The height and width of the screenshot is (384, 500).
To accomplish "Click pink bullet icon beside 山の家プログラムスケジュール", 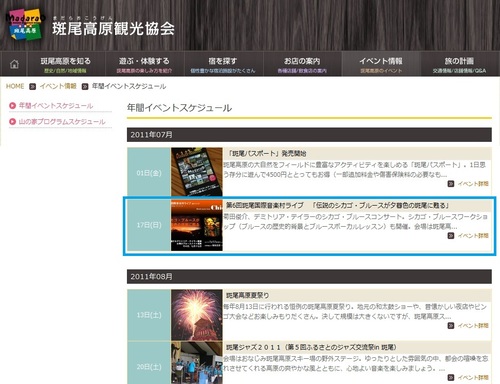I will coord(13,122).
